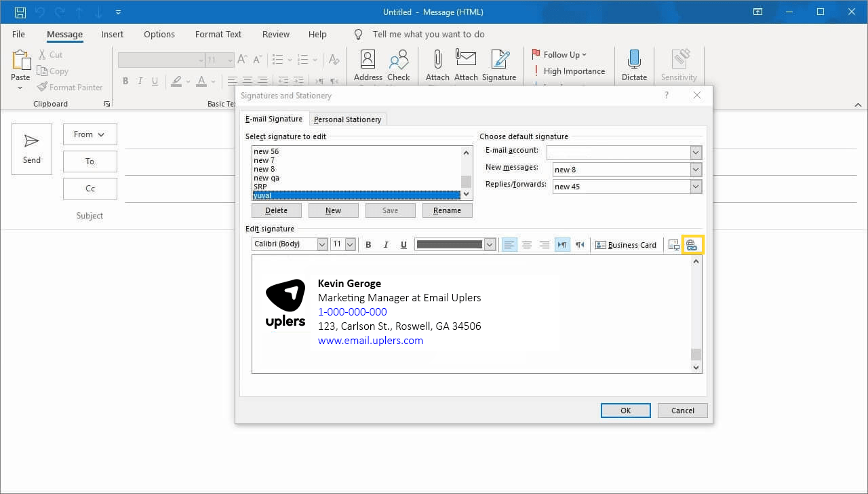This screenshot has height=494, width=868.
Task: Insert a Business Card into the signature
Action: tap(626, 244)
